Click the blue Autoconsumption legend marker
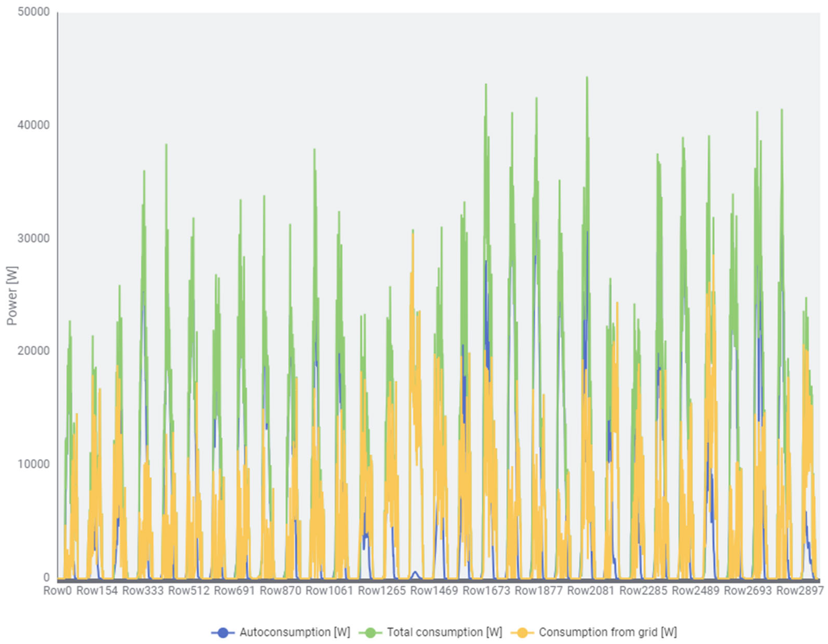Viewport: 828px width, 644px height. [x=223, y=632]
